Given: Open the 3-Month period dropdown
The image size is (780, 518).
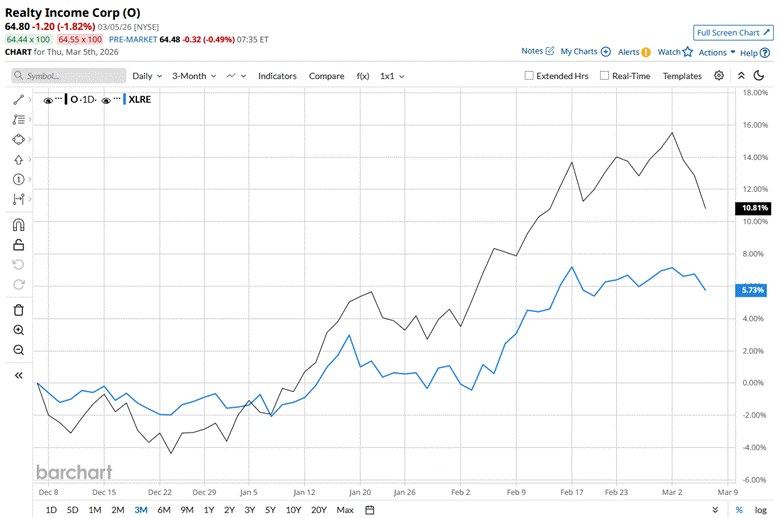Looking at the screenshot, I should click(x=194, y=76).
